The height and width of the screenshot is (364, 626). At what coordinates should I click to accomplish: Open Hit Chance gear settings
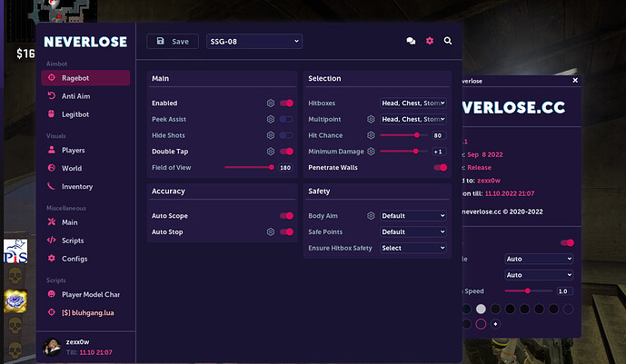[x=371, y=135]
